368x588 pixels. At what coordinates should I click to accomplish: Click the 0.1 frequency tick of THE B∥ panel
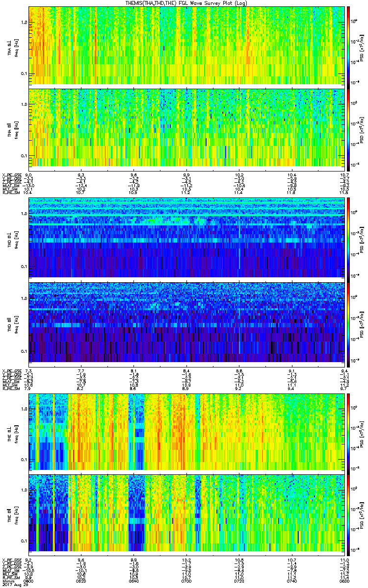(x=24, y=541)
